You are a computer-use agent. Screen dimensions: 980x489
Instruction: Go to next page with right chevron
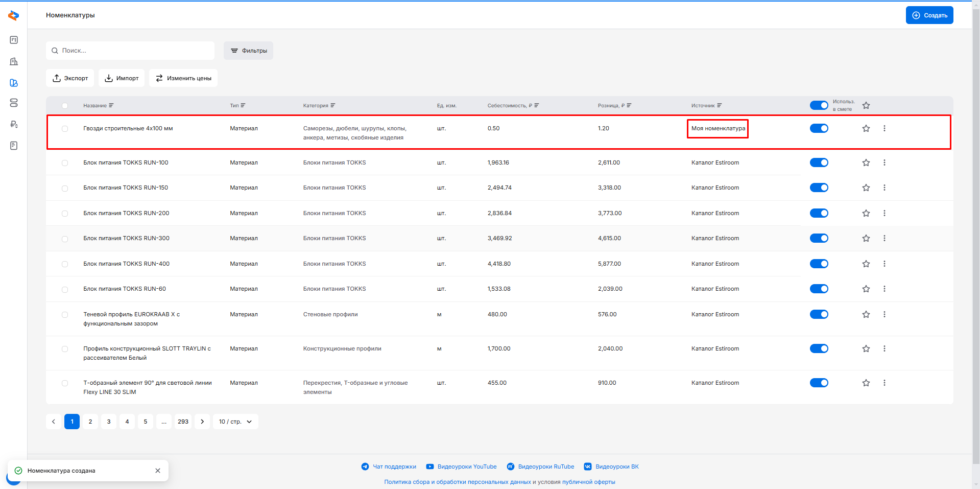[202, 422]
